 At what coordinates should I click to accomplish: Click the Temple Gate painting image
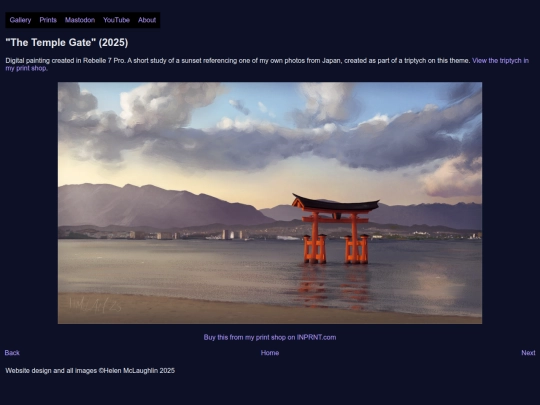(x=270, y=203)
